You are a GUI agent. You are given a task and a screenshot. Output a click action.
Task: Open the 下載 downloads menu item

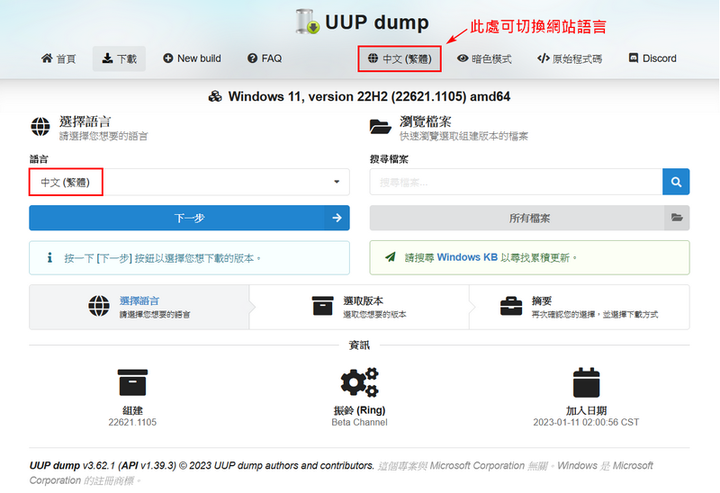click(x=119, y=59)
